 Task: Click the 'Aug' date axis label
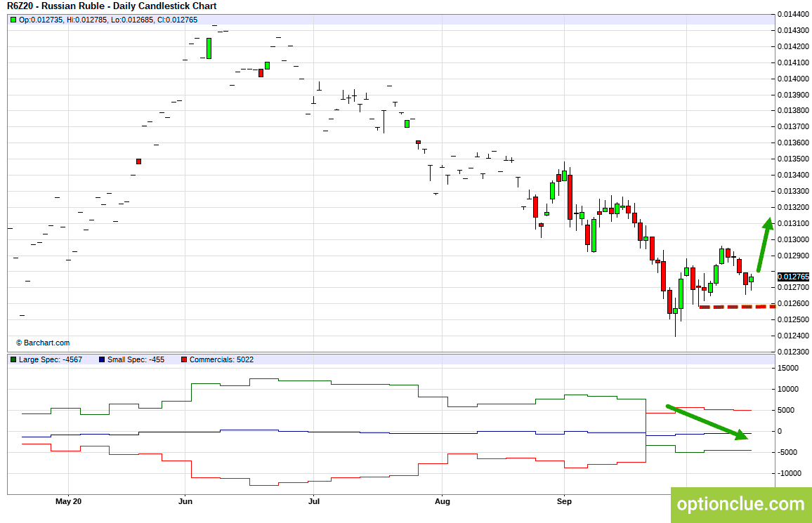[x=443, y=501]
